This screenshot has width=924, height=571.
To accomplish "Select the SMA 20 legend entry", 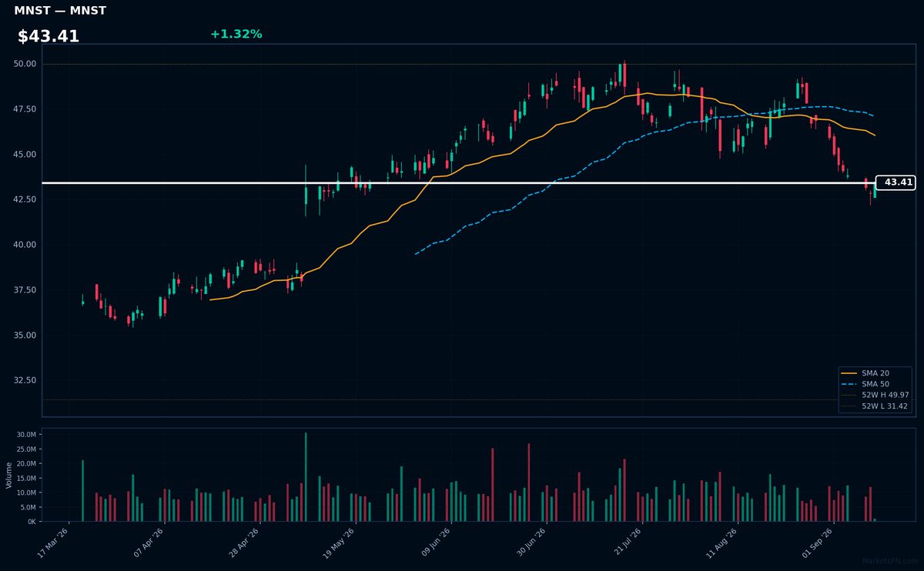I will 875,373.
